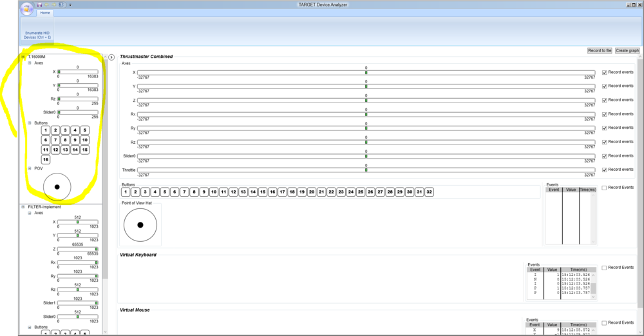Collapse the FILTER-Implement device node

(23, 207)
